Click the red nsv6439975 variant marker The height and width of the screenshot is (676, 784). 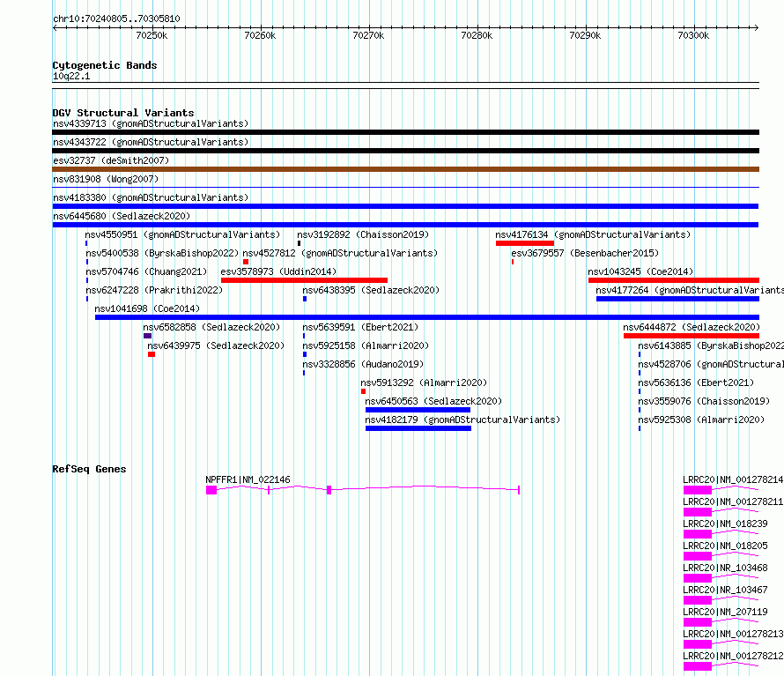tap(152, 354)
